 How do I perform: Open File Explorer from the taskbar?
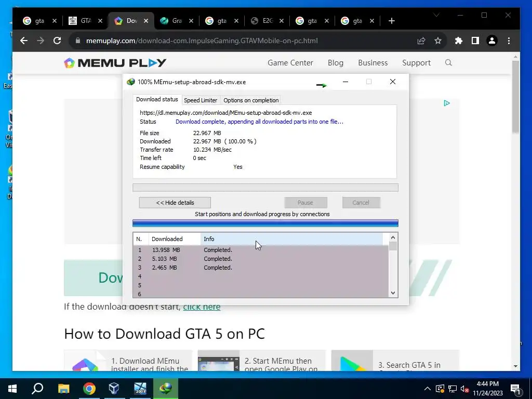63,389
